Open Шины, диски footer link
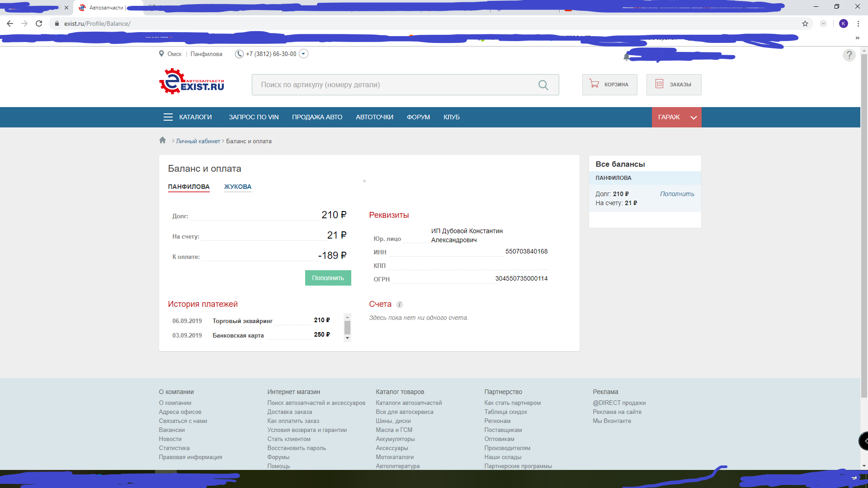The image size is (868, 488). pyautogui.click(x=393, y=421)
